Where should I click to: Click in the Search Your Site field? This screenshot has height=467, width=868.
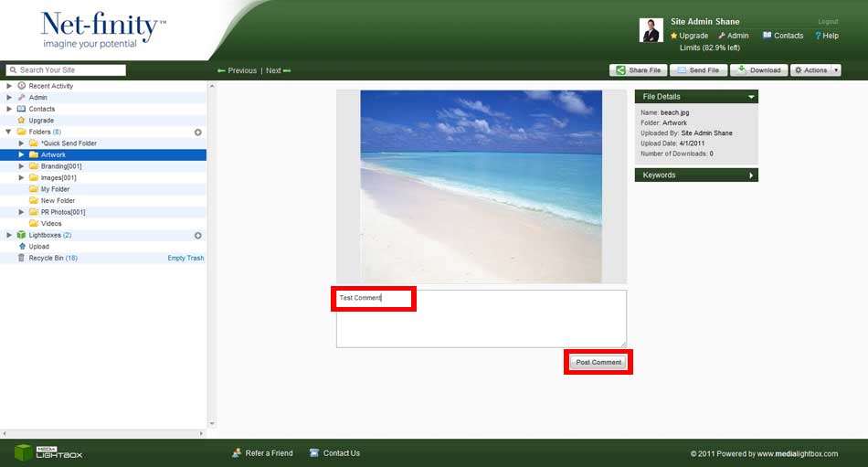point(71,70)
